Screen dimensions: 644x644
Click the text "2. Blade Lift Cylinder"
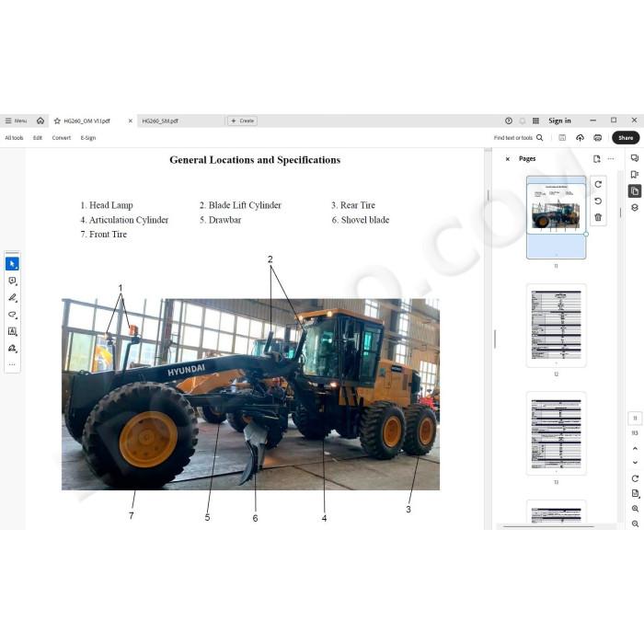tap(240, 205)
